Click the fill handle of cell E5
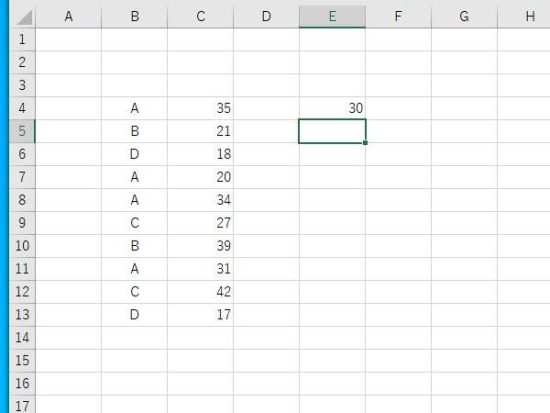The image size is (550, 413). pyautogui.click(x=365, y=143)
